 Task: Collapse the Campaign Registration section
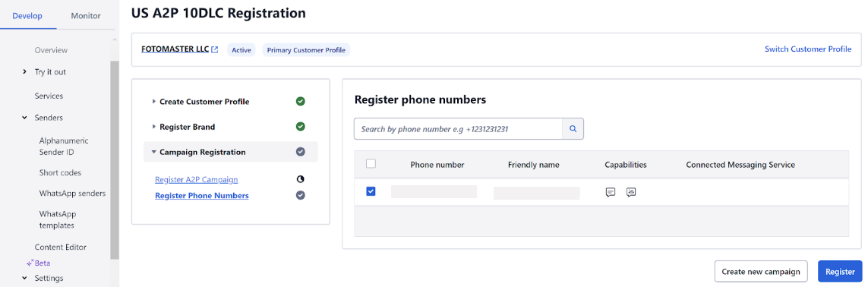pyautogui.click(x=154, y=152)
